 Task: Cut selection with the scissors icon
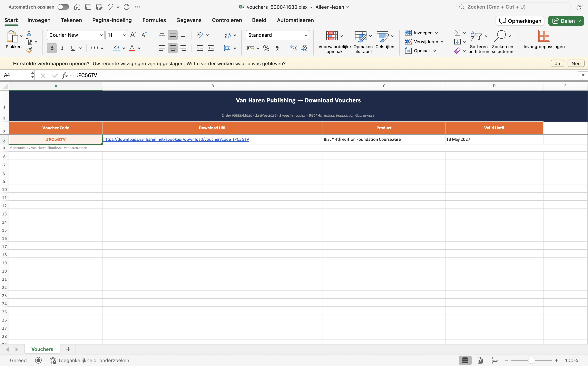29,33
